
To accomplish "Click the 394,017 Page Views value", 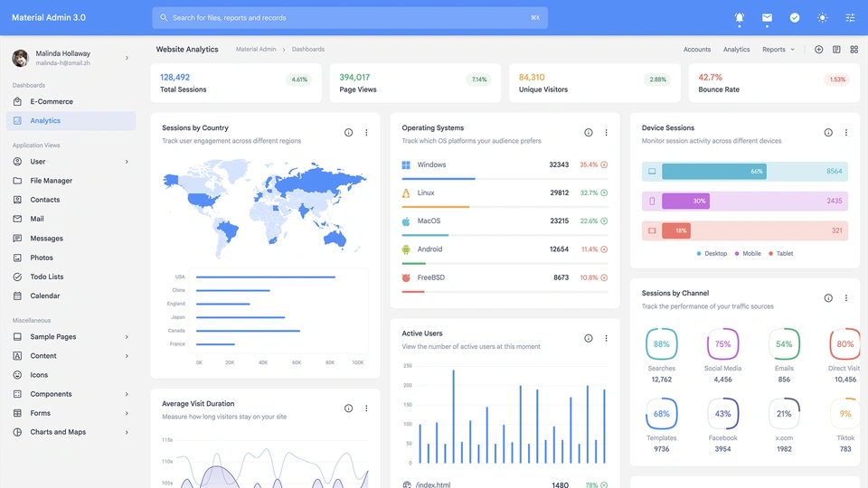I will tap(354, 78).
